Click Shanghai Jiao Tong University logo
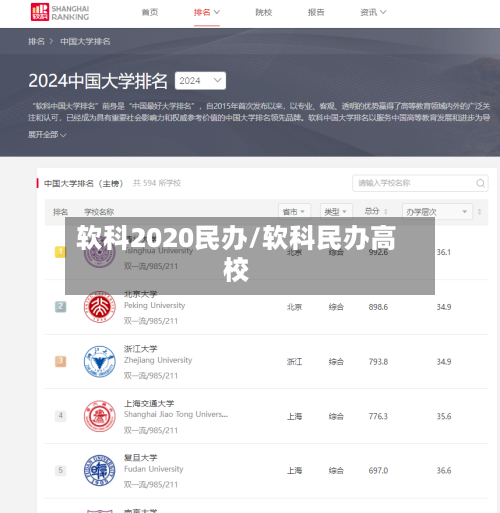 point(99,416)
